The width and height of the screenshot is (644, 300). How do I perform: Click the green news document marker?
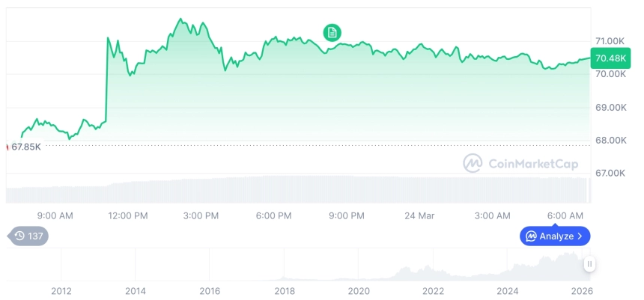[x=332, y=32]
